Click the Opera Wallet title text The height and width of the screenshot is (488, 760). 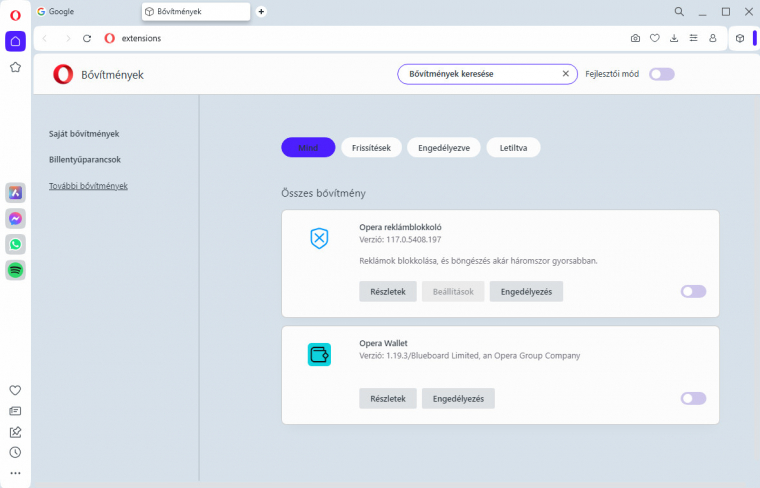383,343
